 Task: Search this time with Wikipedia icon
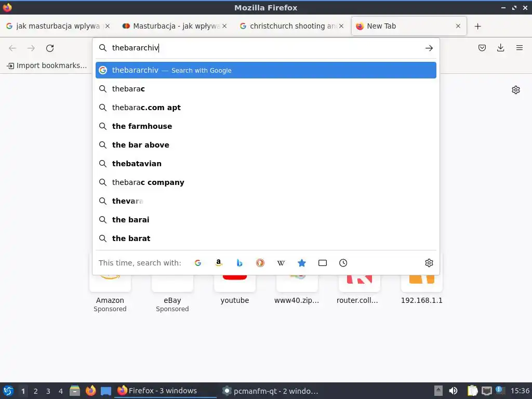tap(281, 263)
